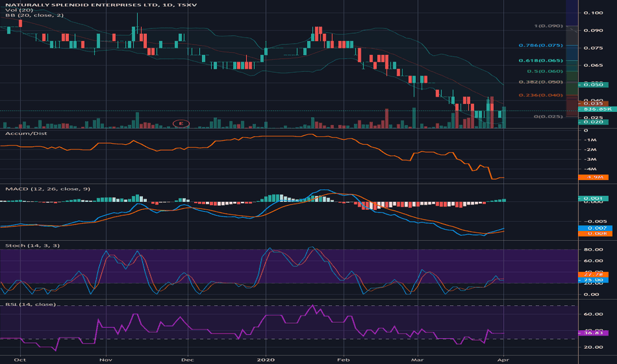
Task: Select the MACD (12, 26, close, 9) label
Action: [48, 189]
